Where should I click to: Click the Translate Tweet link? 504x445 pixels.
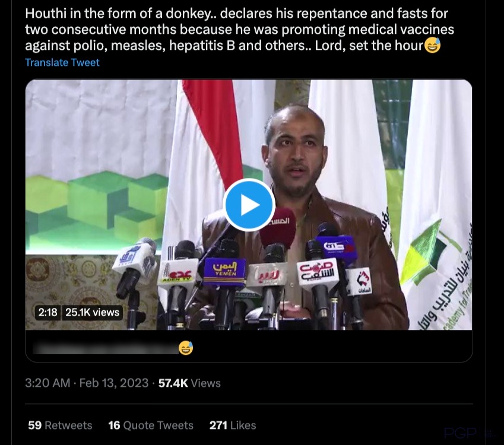coord(62,62)
